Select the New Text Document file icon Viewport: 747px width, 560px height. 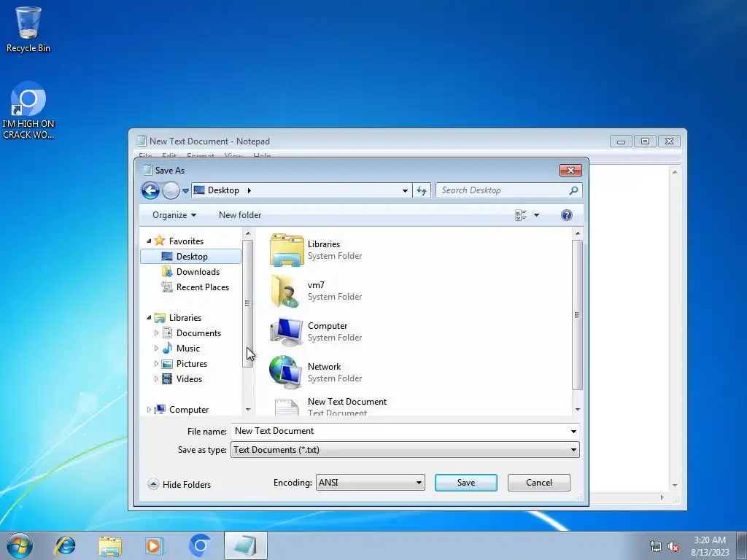[286, 407]
